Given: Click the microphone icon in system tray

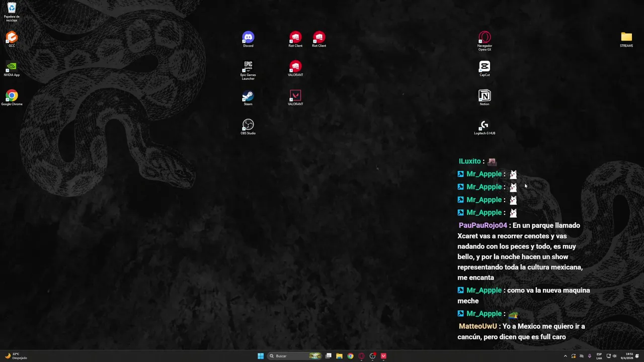Looking at the screenshot, I should point(590,356).
